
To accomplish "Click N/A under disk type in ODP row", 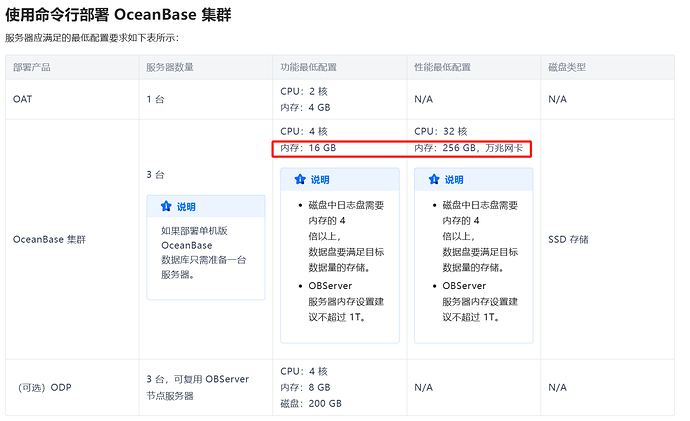I will point(557,388).
